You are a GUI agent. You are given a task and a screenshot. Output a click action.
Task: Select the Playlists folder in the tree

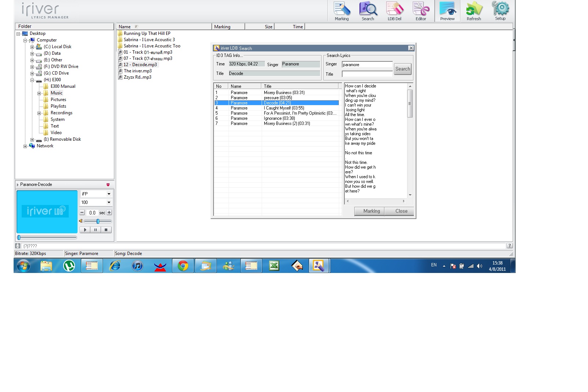tap(58, 106)
